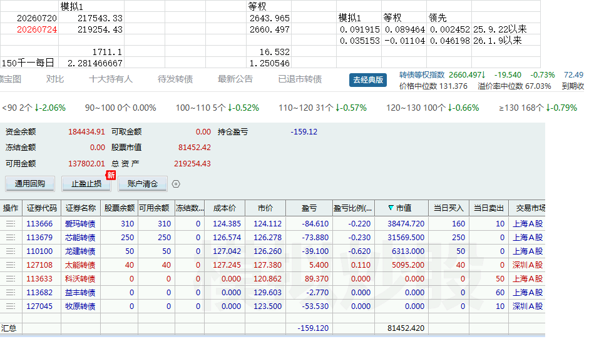Sort by 当日买入 column header
Image resolution: width=589 pixels, height=364 pixels.
(x=449, y=208)
